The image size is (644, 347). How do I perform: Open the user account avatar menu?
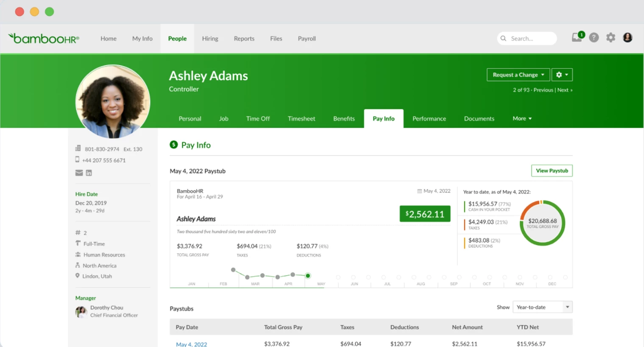627,38
